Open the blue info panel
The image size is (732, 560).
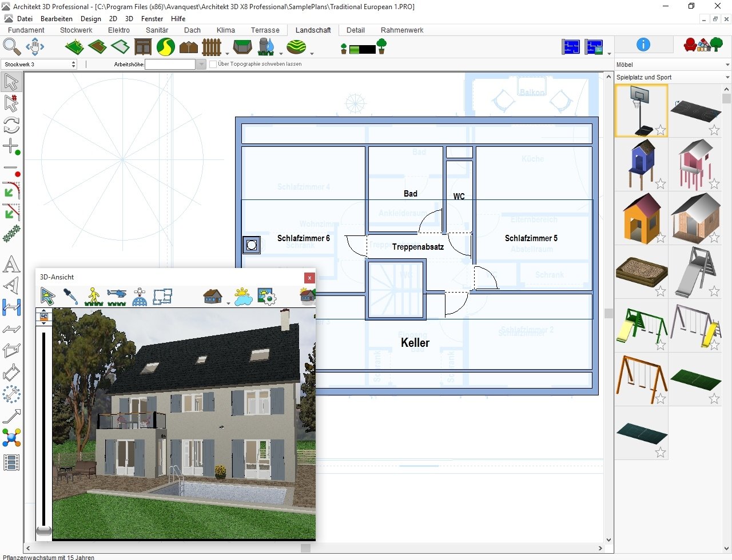[x=643, y=45]
